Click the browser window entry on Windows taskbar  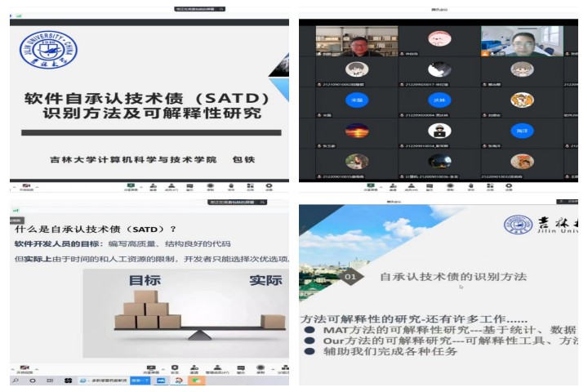[x=104, y=381]
